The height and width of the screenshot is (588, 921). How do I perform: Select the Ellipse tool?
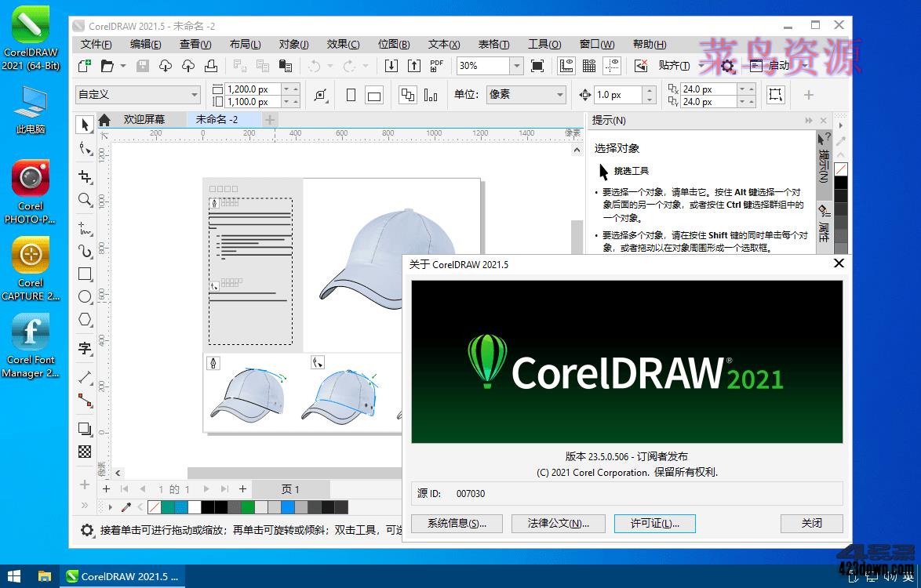click(86, 296)
